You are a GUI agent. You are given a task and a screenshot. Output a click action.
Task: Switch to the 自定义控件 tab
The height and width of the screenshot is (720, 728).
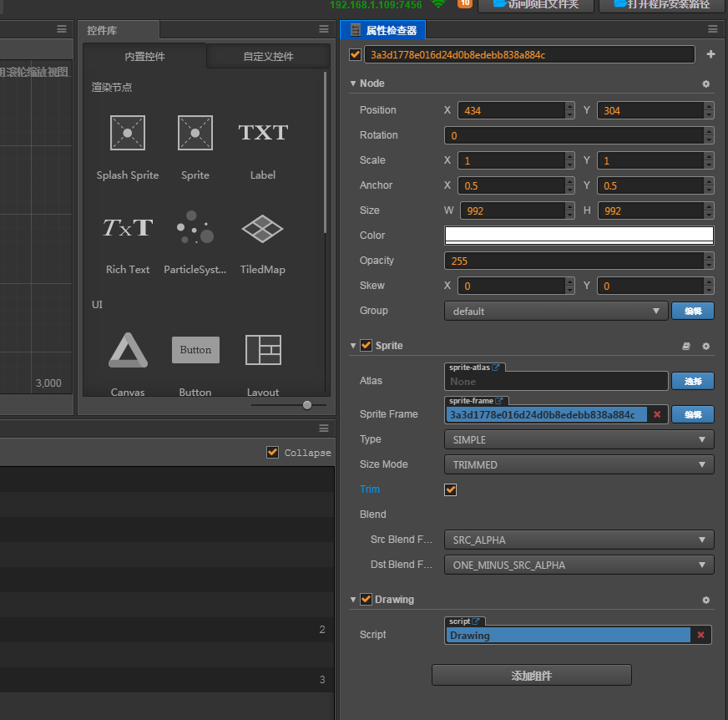[268, 57]
